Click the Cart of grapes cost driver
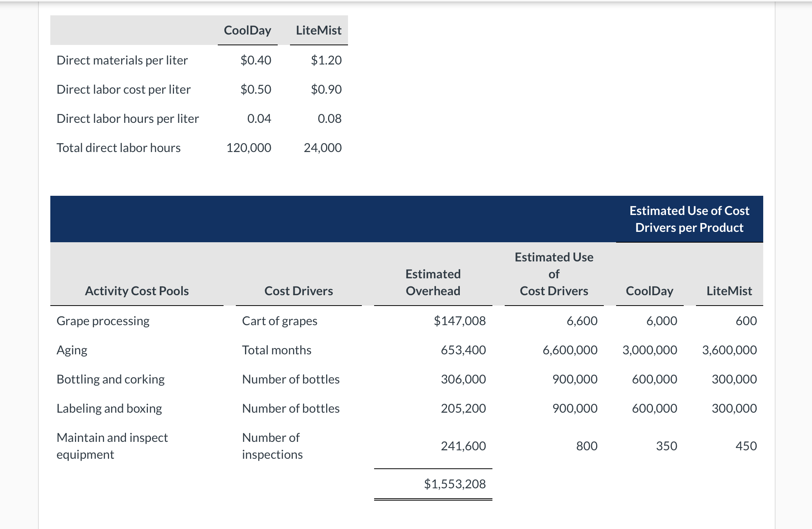Image resolution: width=812 pixels, height=529 pixels. coord(279,321)
